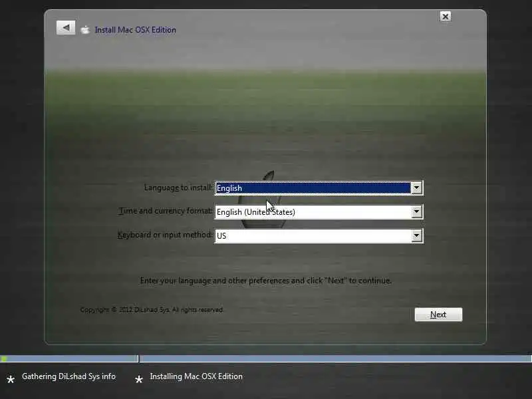Click the first installation progress bar segment
This screenshot has height=399, width=532.
pos(69,358)
